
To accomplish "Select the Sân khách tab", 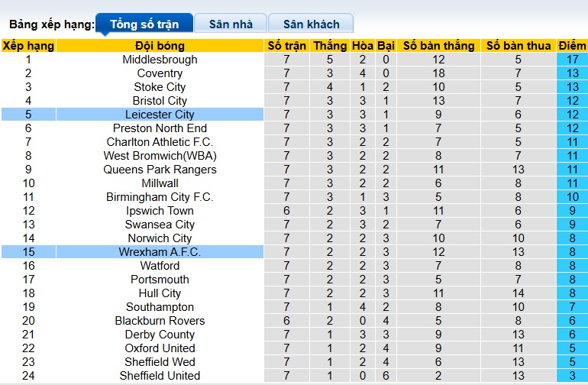I will click(x=311, y=24).
